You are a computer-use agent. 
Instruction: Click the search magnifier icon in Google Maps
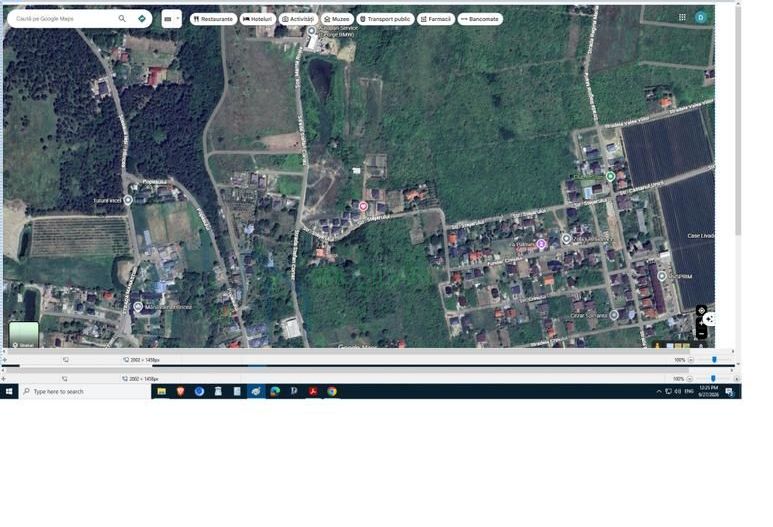[122, 19]
